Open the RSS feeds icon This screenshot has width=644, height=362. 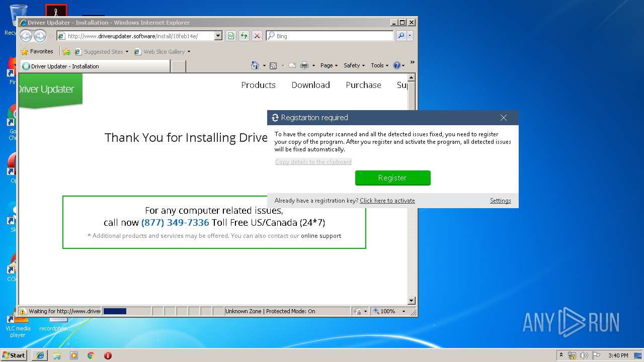(273, 65)
